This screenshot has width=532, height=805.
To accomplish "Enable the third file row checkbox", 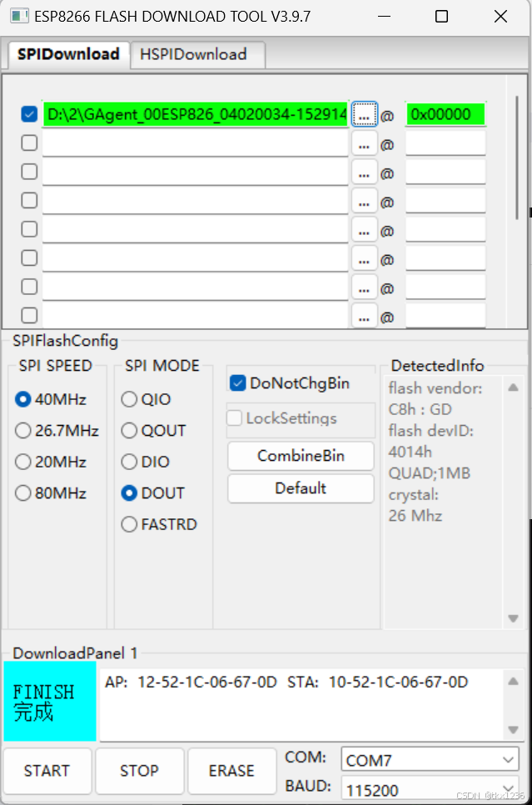I will click(29, 172).
